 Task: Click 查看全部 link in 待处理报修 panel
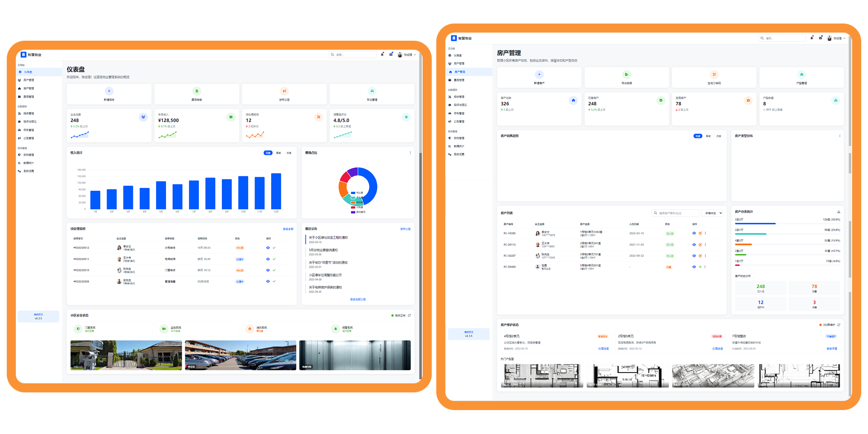[288, 229]
